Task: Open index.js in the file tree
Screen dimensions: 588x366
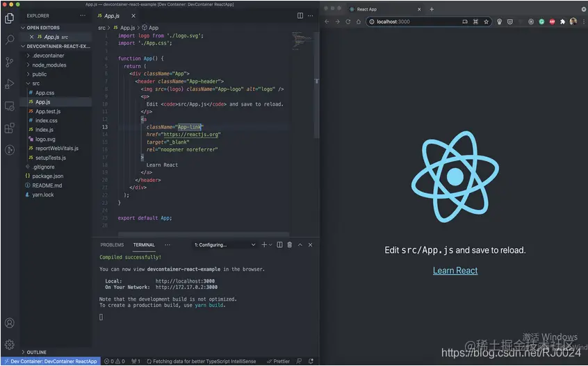Action: click(44, 130)
